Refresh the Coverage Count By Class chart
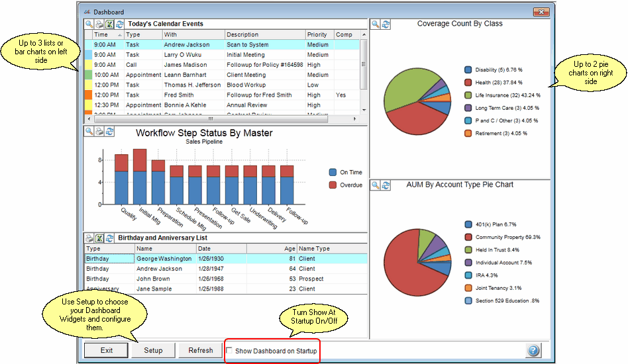The image size is (628, 364). 386,24
